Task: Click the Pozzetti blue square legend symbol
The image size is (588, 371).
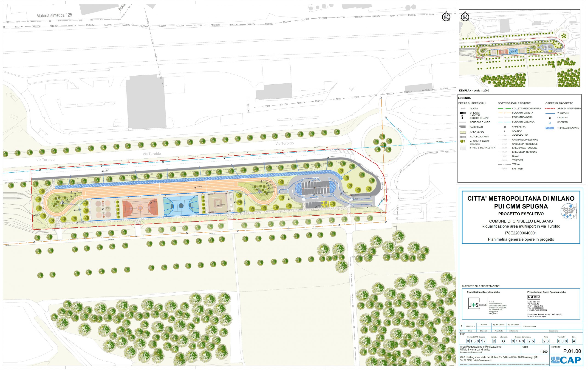Action: click(x=550, y=123)
